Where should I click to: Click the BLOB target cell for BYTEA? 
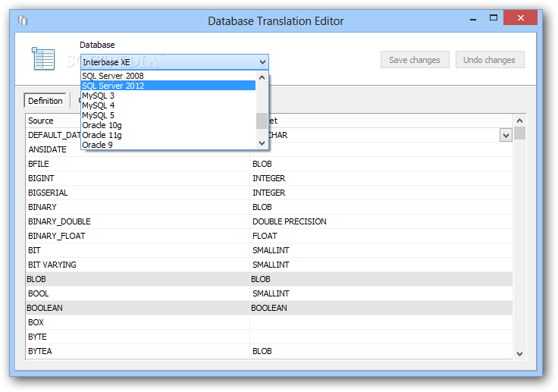(x=381, y=351)
